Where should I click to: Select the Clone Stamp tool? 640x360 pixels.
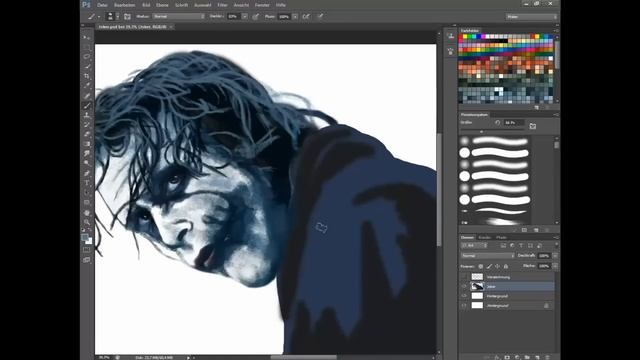(87, 115)
